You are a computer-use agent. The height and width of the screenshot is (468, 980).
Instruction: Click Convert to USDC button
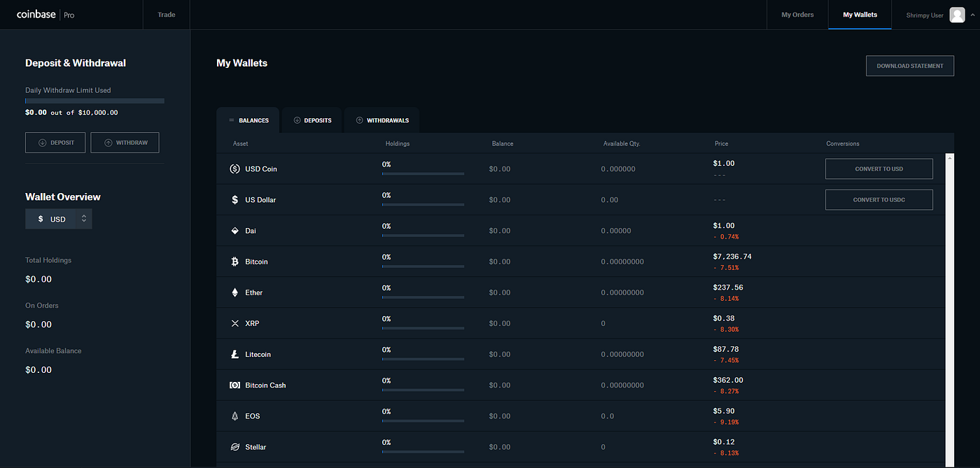[879, 199]
